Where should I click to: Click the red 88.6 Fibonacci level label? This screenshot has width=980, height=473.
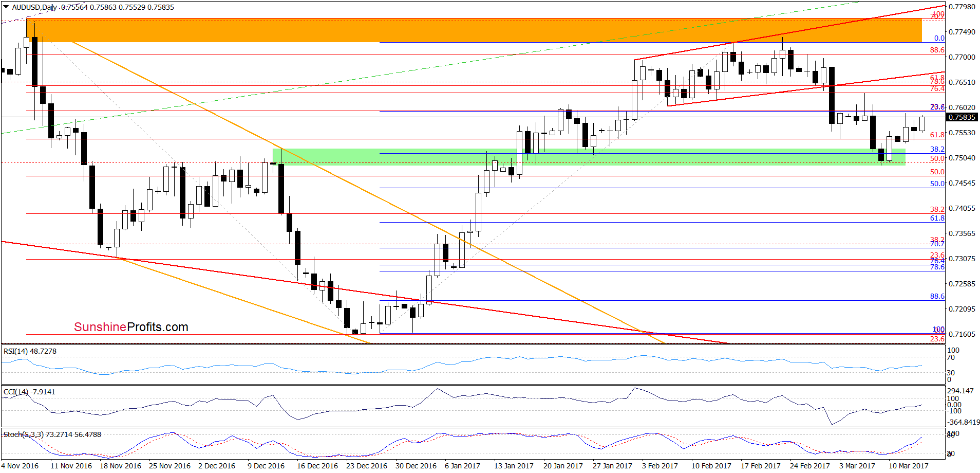pyautogui.click(x=937, y=50)
